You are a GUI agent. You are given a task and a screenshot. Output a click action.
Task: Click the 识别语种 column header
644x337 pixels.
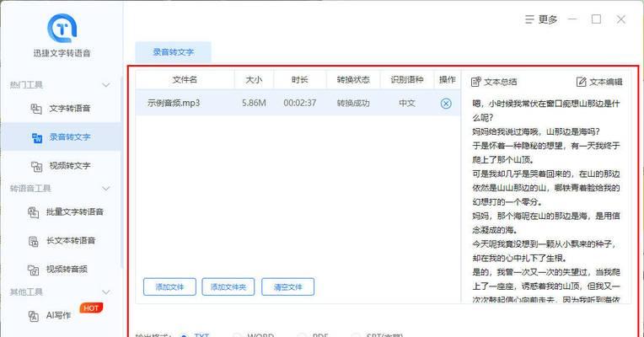tap(407, 80)
